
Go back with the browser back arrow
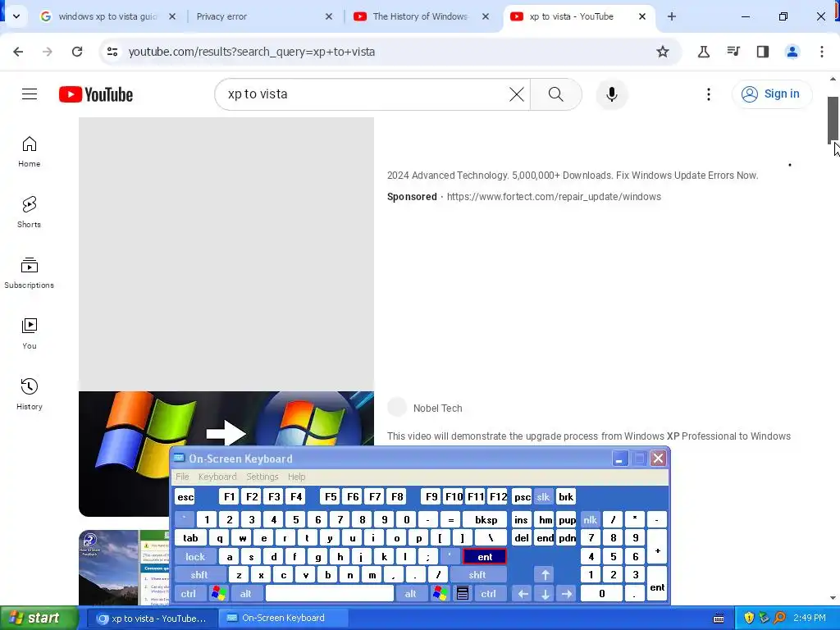18,52
